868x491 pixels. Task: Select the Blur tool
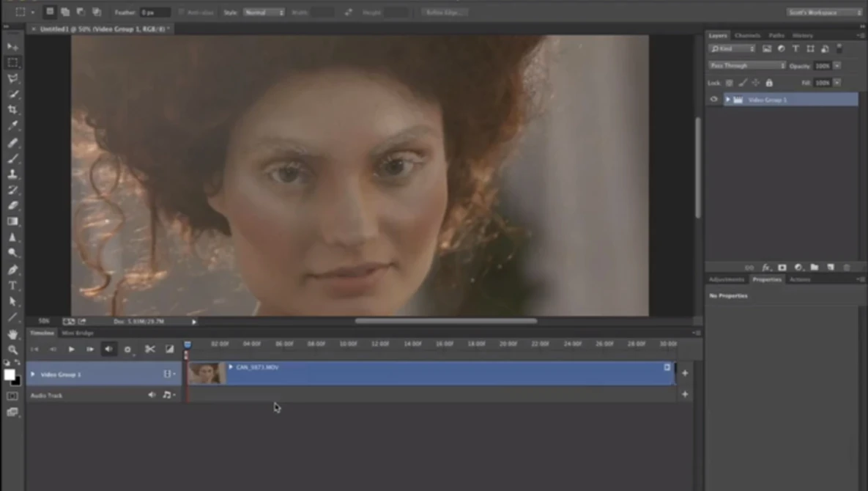(12, 237)
